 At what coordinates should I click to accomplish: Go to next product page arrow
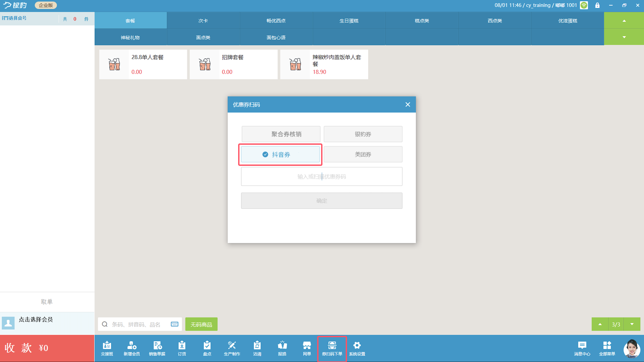[x=632, y=324]
